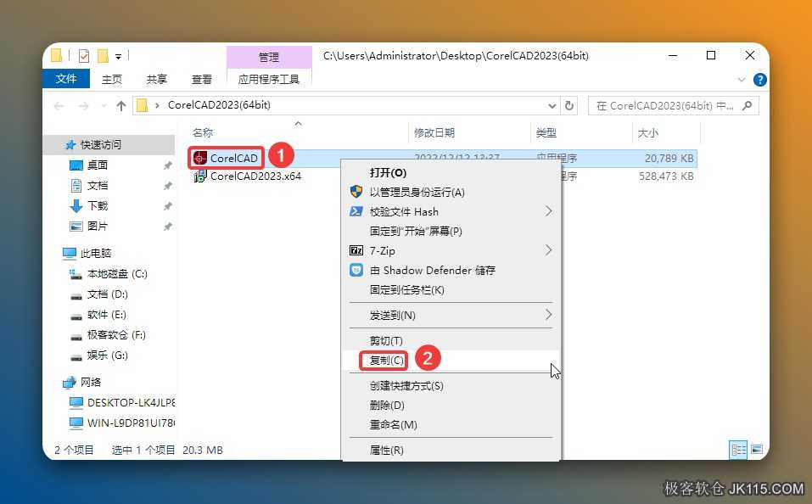812x504 pixels.
Task: Choose 创建快捷方式(S)
Action: click(451, 386)
